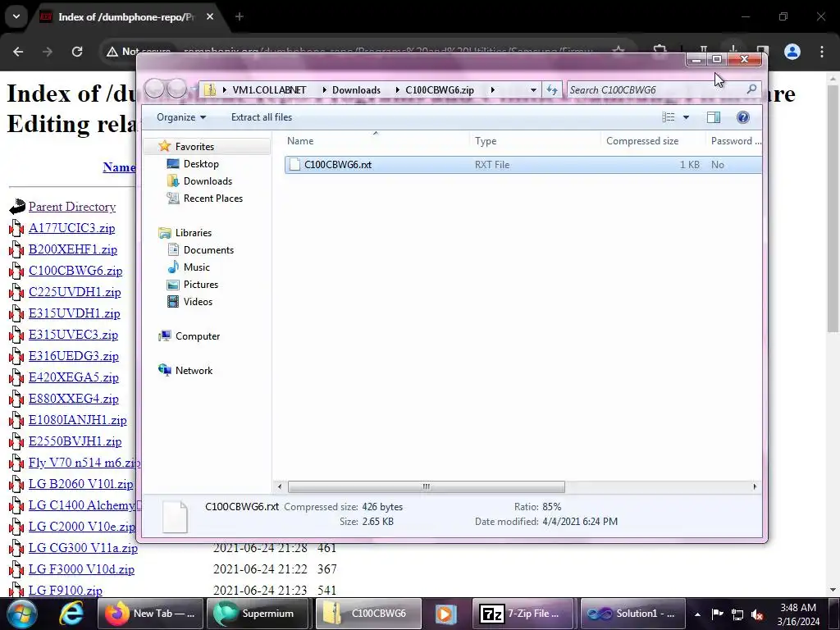Screen dimensions: 840x630
Task: Click the Password column header
Action: coord(735,141)
